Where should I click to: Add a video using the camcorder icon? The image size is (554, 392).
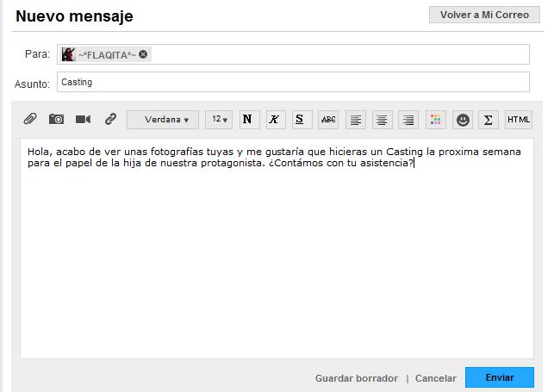click(83, 120)
